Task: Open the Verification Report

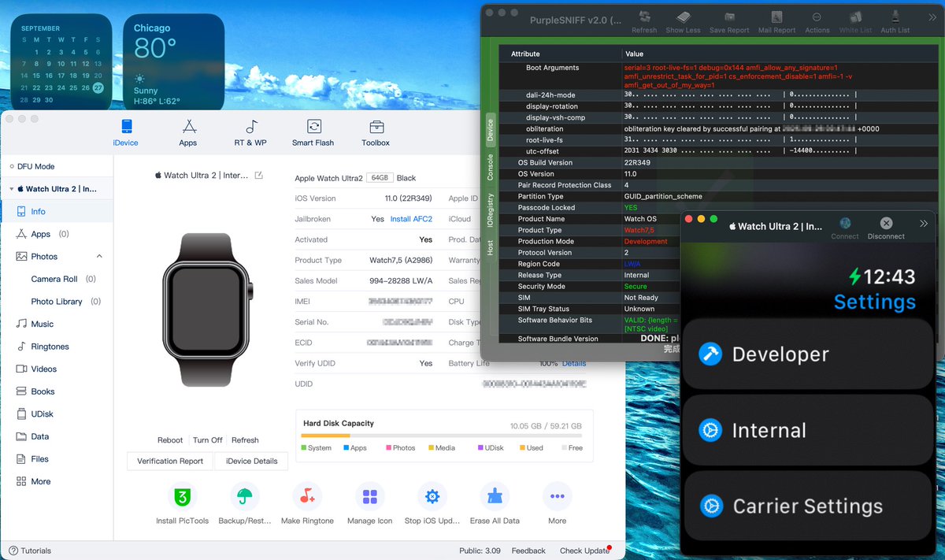Action: point(170,462)
